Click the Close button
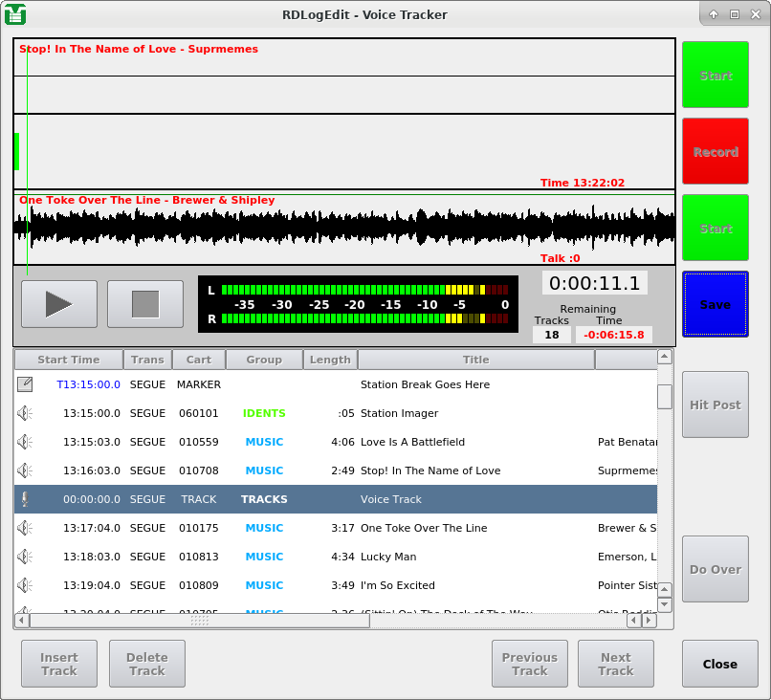The height and width of the screenshot is (700, 771). point(719,664)
